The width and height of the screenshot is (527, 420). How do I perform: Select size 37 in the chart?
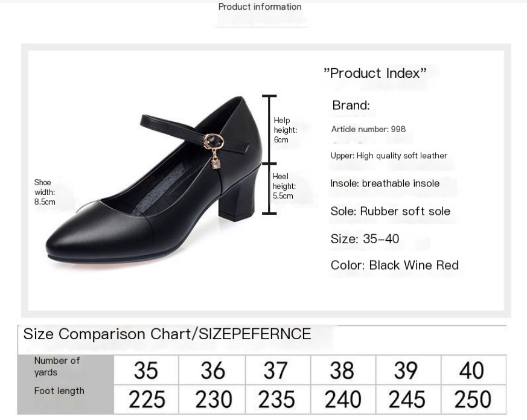[276, 371]
